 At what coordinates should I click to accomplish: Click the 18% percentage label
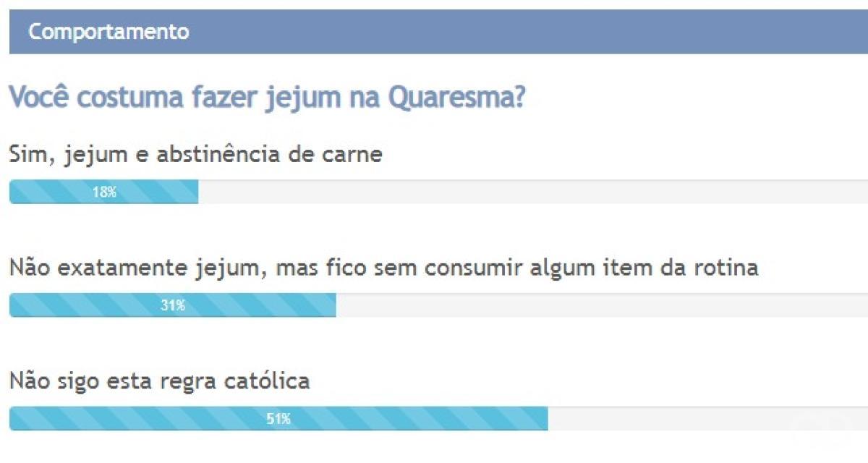(104, 192)
